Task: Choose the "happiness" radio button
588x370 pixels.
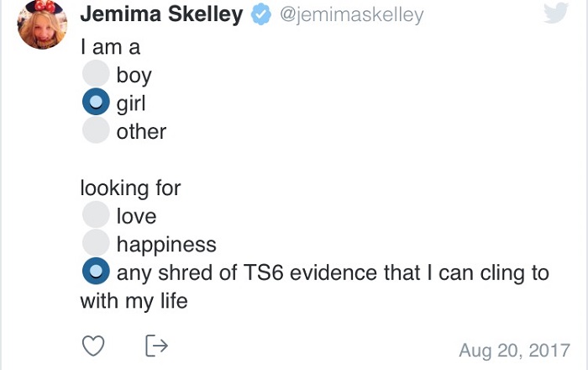Action: pyautogui.click(x=96, y=244)
